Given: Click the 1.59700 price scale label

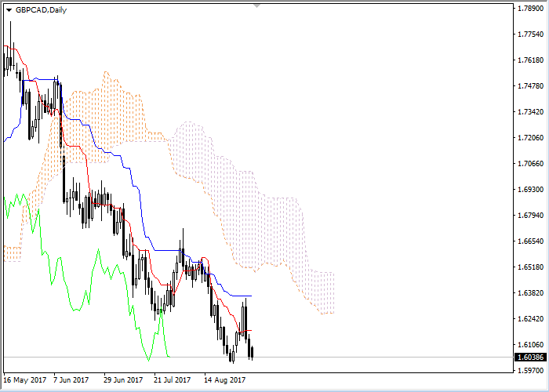Looking at the screenshot, I should [531, 370].
